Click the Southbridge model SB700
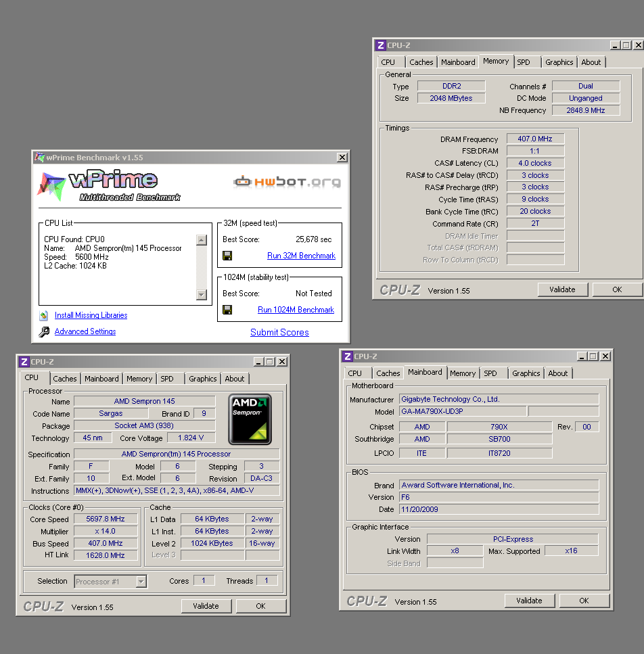 click(499, 439)
